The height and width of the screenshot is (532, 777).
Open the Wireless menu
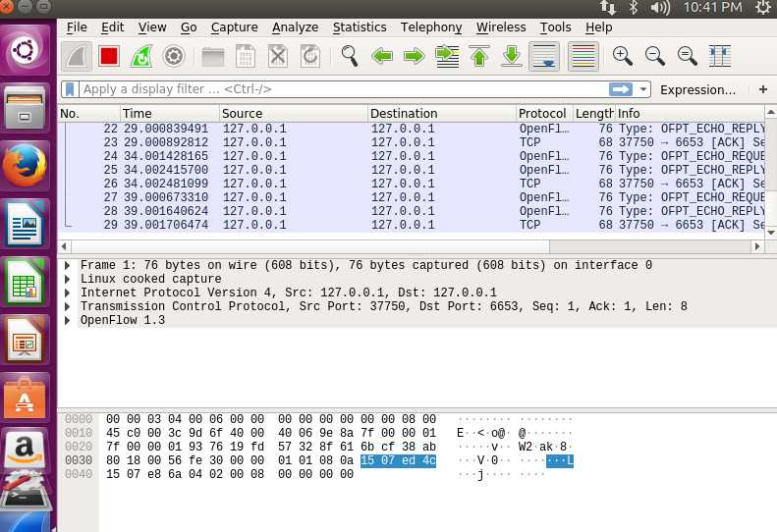pos(501,27)
